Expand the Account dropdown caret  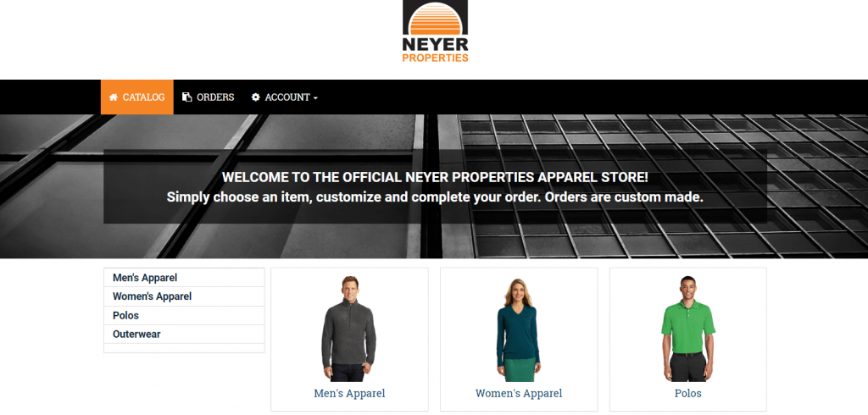(315, 98)
